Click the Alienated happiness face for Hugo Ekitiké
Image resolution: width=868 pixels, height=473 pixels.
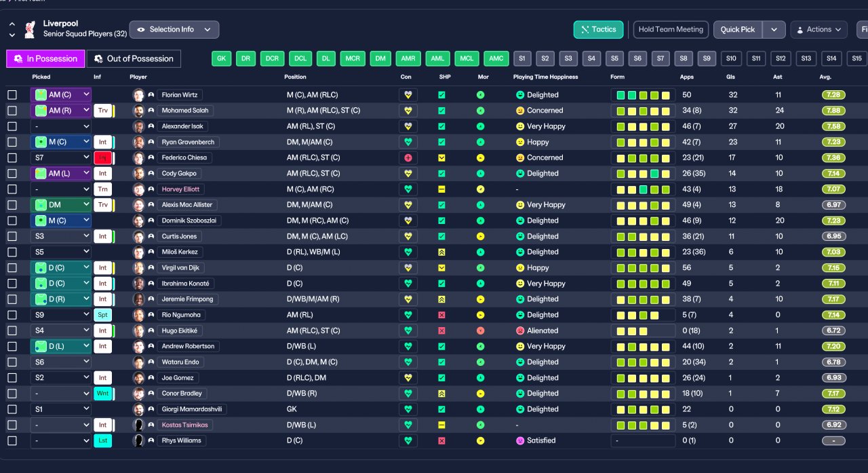tap(520, 330)
